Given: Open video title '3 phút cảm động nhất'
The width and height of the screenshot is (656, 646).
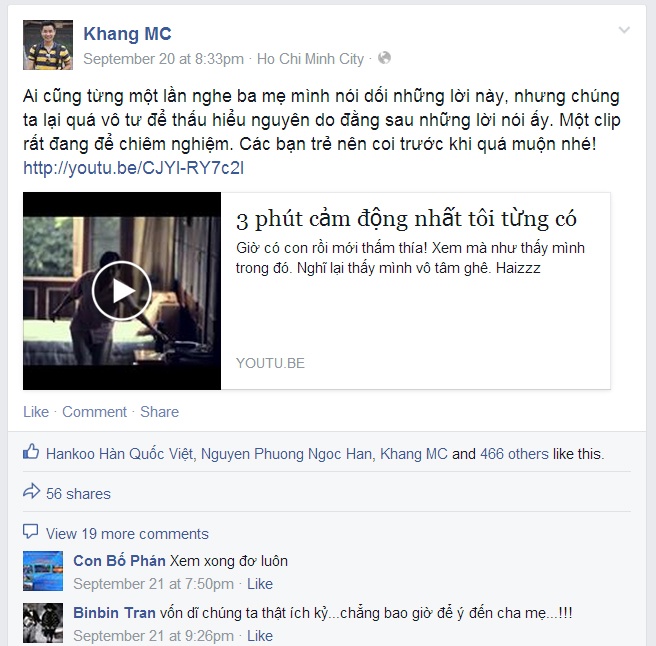Looking at the screenshot, I should 406,219.
